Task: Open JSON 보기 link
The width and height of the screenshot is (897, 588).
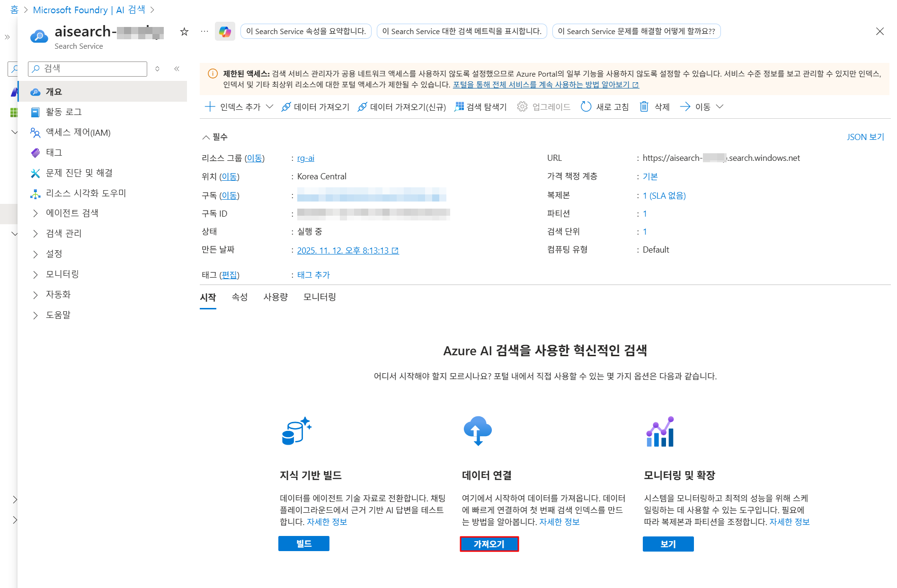Action: coord(865,137)
